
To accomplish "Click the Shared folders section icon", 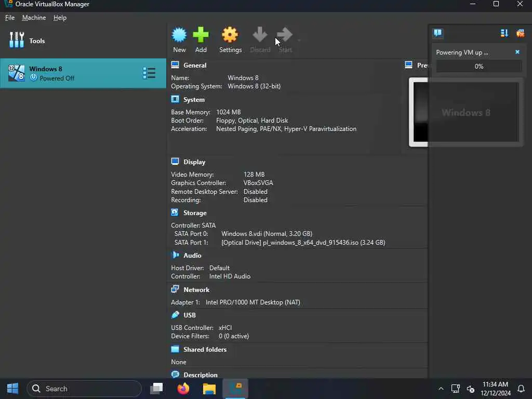I will pyautogui.click(x=175, y=349).
